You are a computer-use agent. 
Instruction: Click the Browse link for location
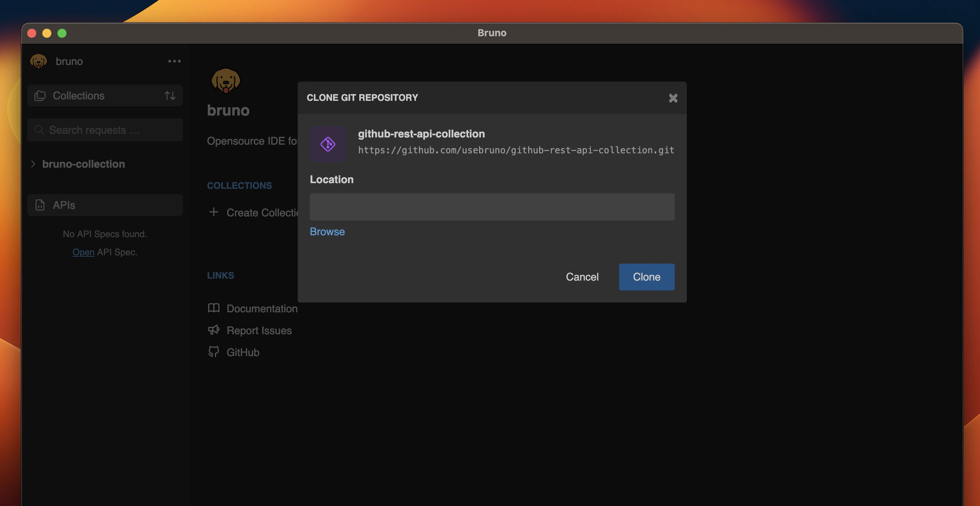[327, 231]
